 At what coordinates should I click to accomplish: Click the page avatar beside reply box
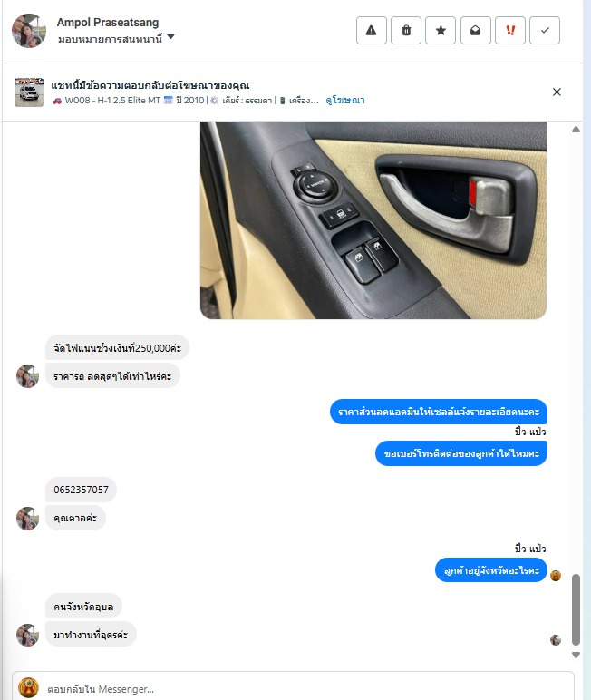click(29, 688)
